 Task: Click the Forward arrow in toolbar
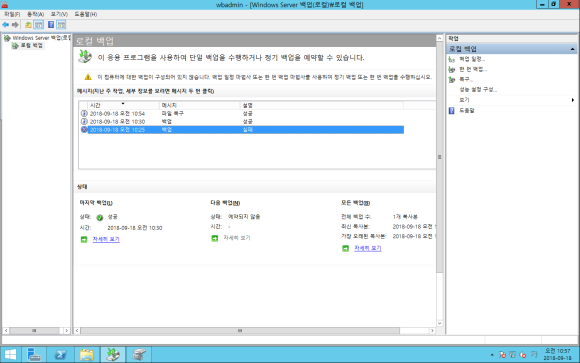(15, 25)
